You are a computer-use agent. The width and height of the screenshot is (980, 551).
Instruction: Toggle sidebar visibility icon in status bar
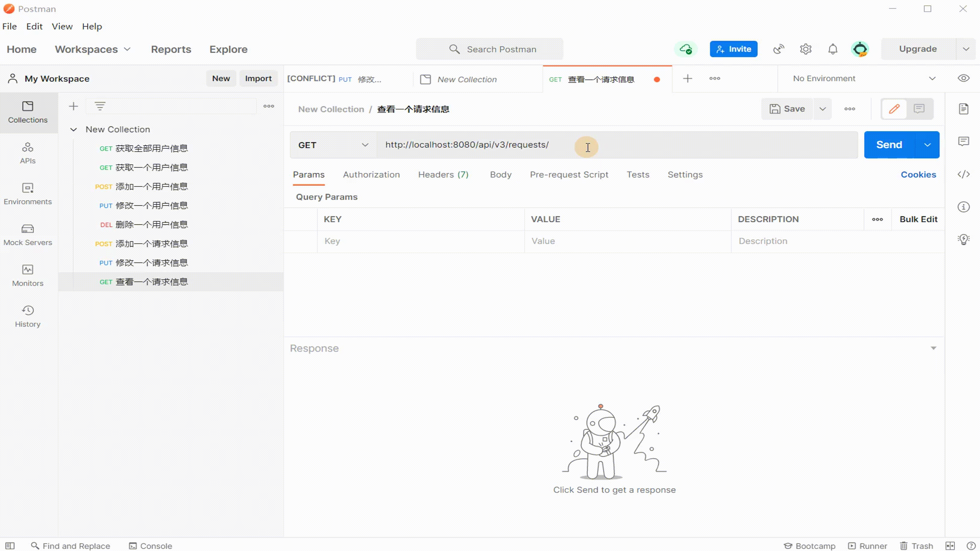pyautogui.click(x=10, y=546)
